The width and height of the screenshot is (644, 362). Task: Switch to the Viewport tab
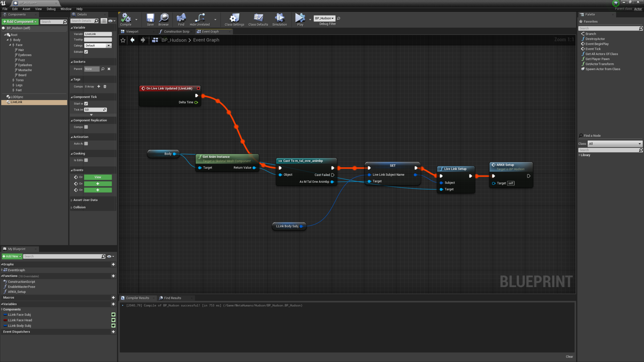[x=132, y=32]
